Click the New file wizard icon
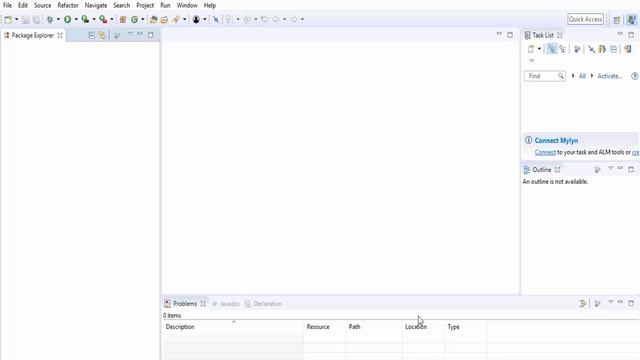The width and height of the screenshot is (640, 360). 8,20
